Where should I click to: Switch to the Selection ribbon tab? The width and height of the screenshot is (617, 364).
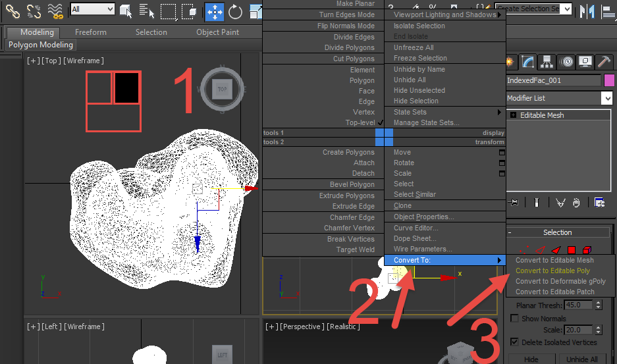(151, 32)
